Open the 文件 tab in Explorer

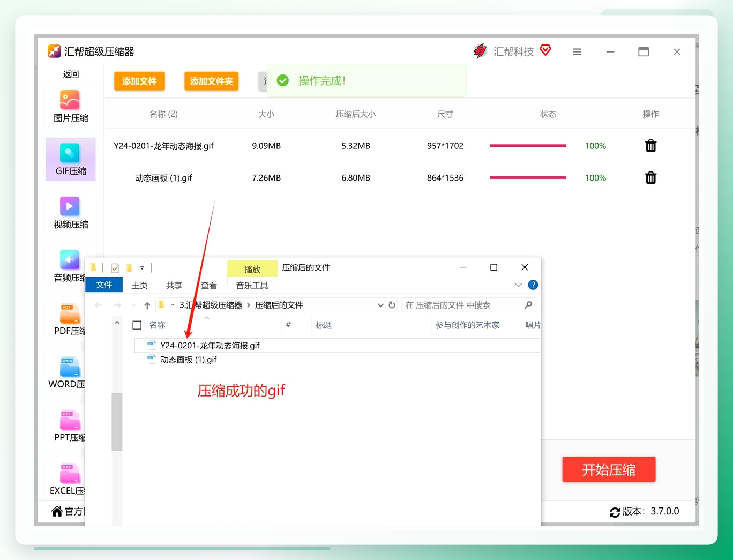(x=104, y=285)
